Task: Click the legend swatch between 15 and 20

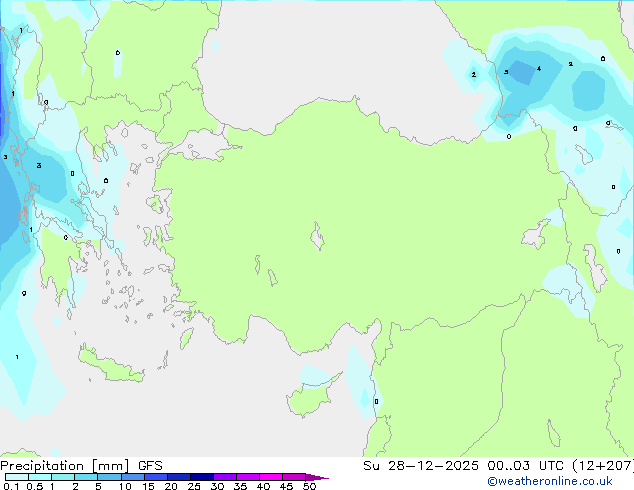Action: tap(156, 477)
